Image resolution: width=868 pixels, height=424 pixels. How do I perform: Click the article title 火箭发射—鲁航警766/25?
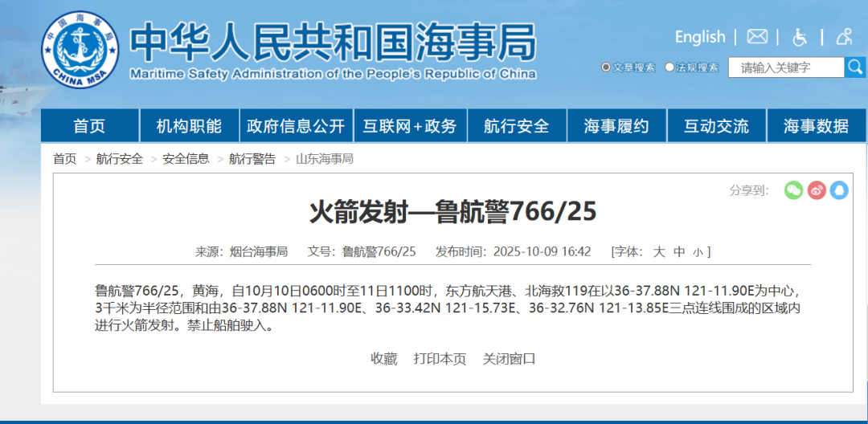coord(452,212)
